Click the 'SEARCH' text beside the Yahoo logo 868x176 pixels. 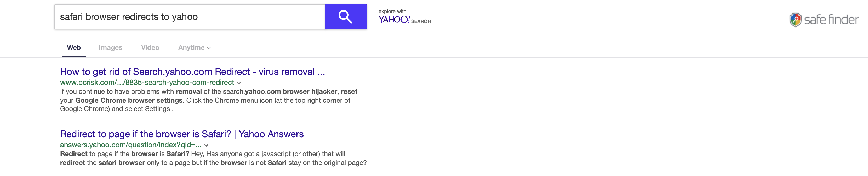pos(421,21)
